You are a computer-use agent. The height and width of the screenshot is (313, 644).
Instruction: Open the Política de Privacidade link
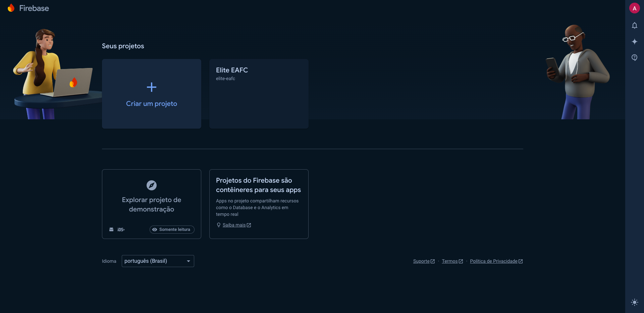(493, 261)
